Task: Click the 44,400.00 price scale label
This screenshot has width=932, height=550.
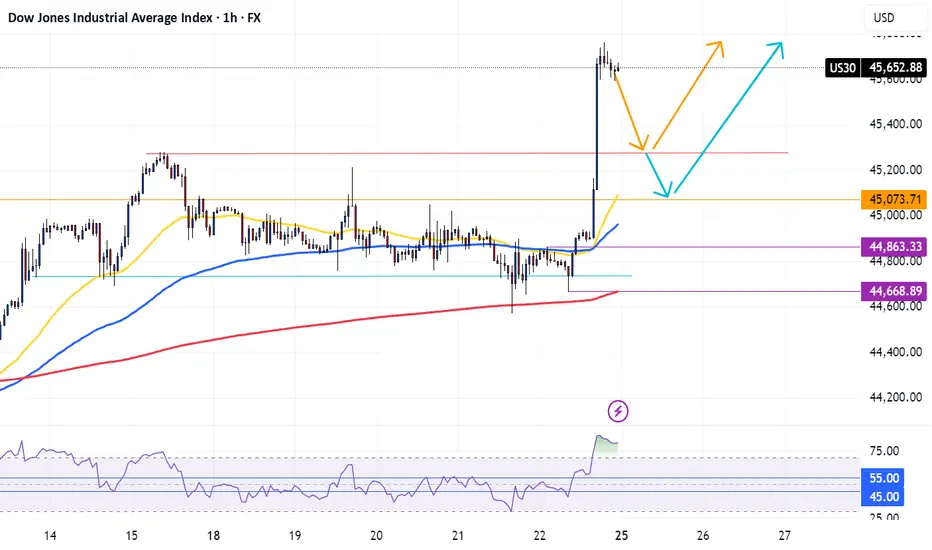Action: click(896, 352)
